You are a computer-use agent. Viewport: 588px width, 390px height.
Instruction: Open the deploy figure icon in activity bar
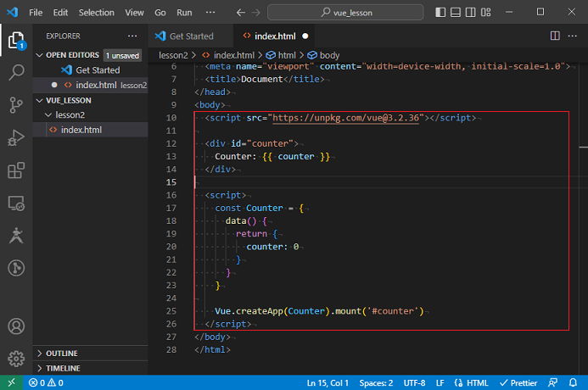[x=16, y=236]
